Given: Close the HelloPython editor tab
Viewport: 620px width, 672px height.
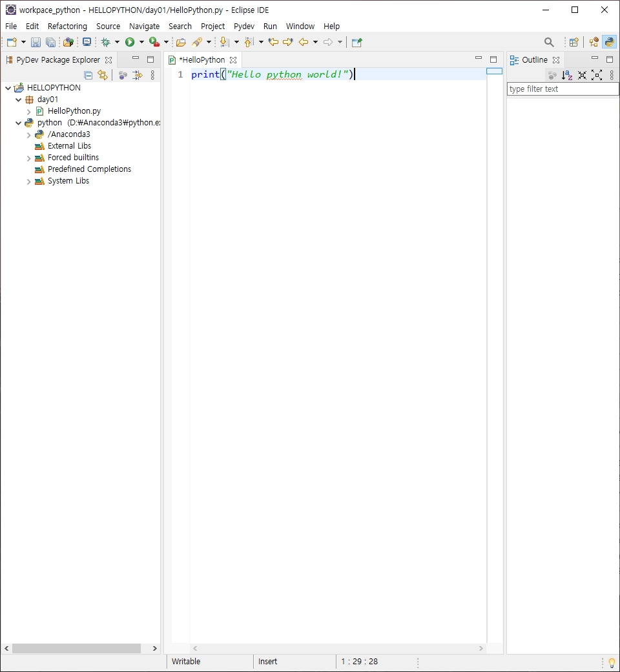Looking at the screenshot, I should pos(233,60).
